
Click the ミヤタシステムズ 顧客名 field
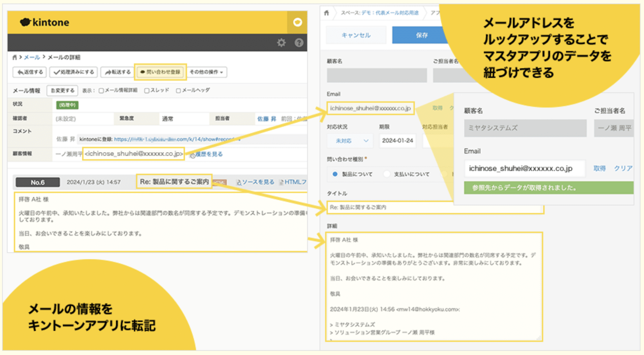525,128
